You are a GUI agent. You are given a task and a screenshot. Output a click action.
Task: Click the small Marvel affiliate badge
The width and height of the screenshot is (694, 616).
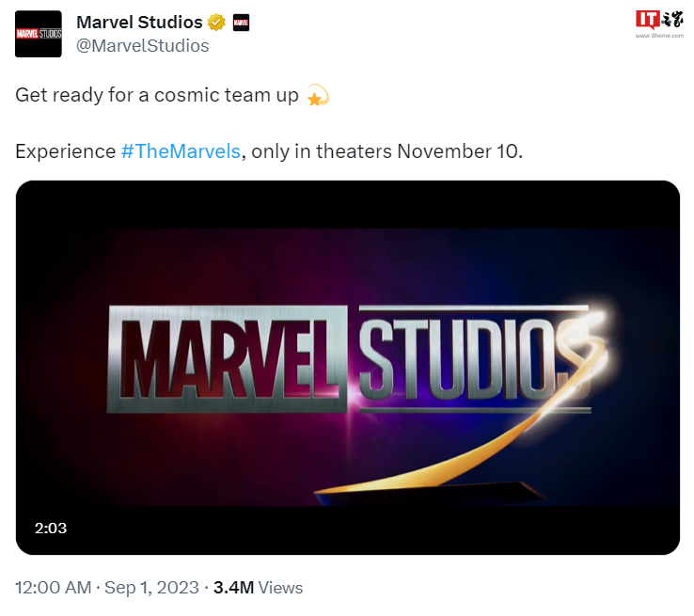[241, 23]
